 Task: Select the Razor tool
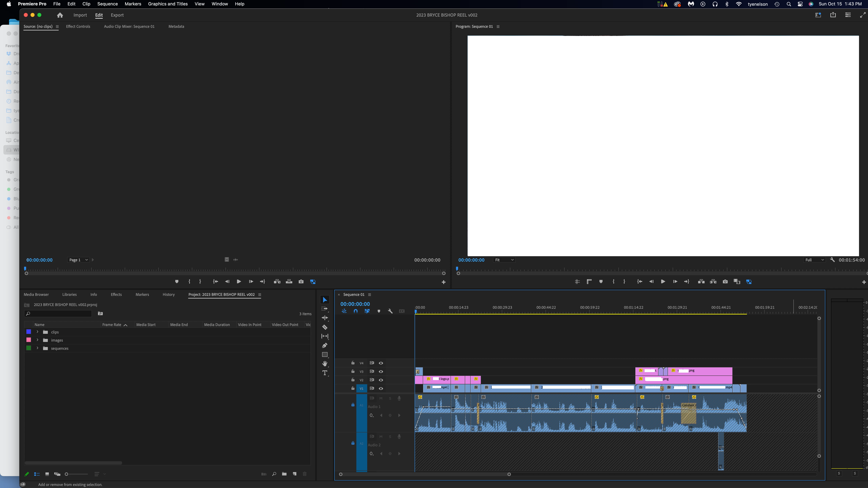click(x=324, y=327)
